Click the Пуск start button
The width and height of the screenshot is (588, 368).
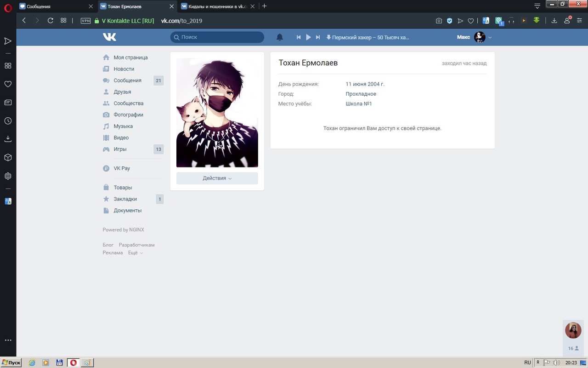click(11, 362)
